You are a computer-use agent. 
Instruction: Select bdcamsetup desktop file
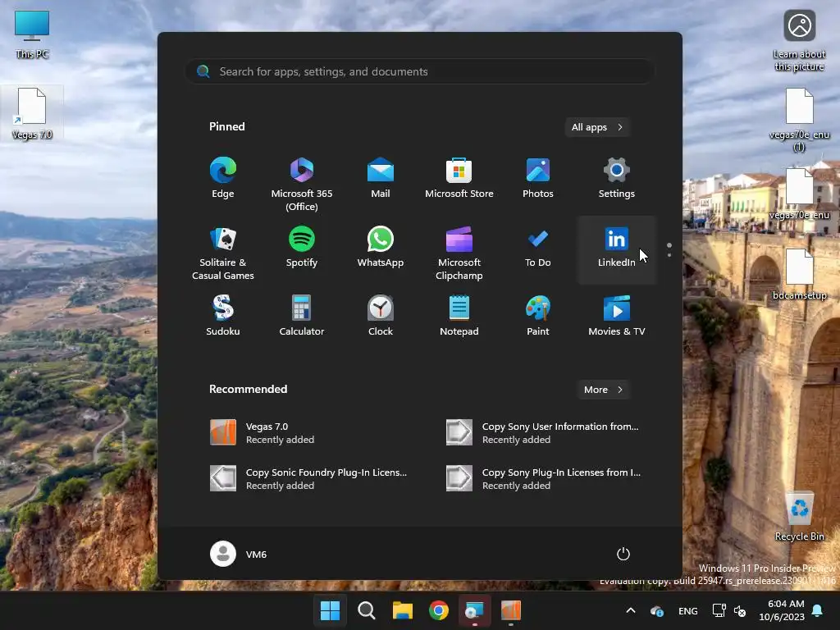[x=799, y=274]
